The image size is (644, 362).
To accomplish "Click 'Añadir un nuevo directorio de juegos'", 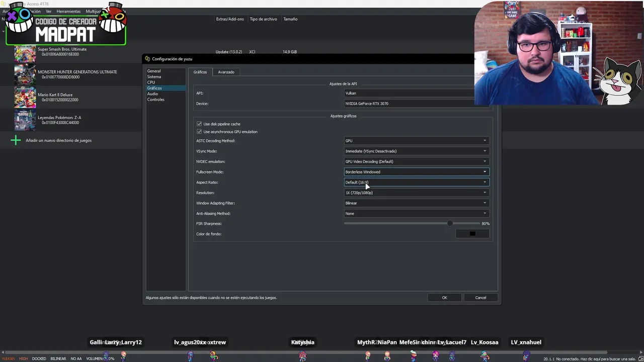I will [x=59, y=140].
